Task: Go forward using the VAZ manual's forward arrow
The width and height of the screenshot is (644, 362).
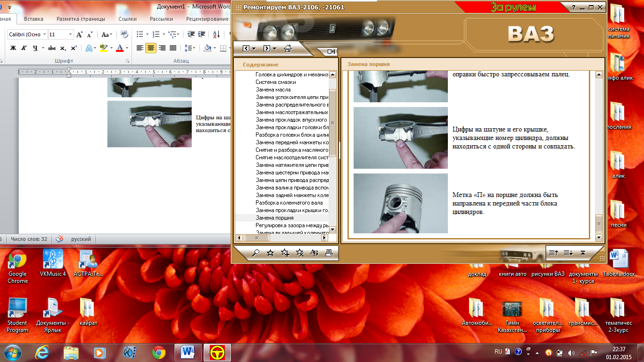Action: click(267, 49)
